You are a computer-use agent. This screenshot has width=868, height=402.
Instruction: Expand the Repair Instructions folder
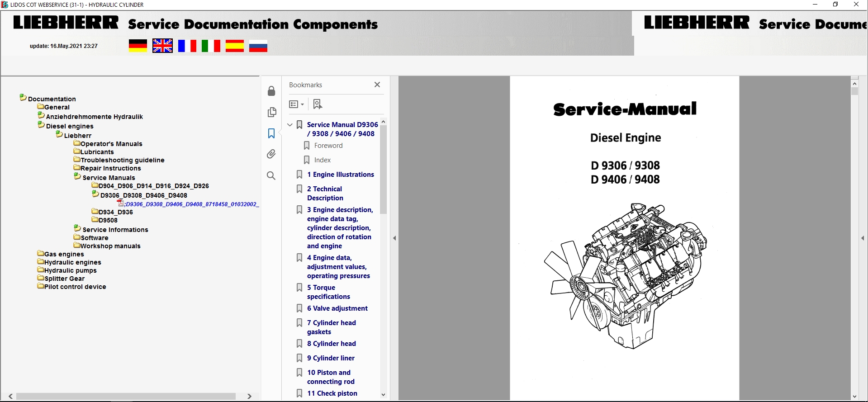(x=77, y=168)
